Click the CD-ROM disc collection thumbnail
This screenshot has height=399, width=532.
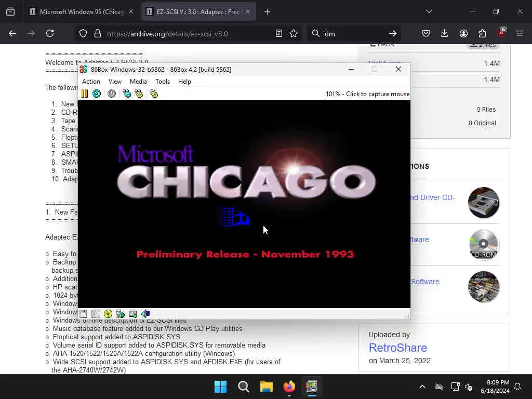click(484, 245)
